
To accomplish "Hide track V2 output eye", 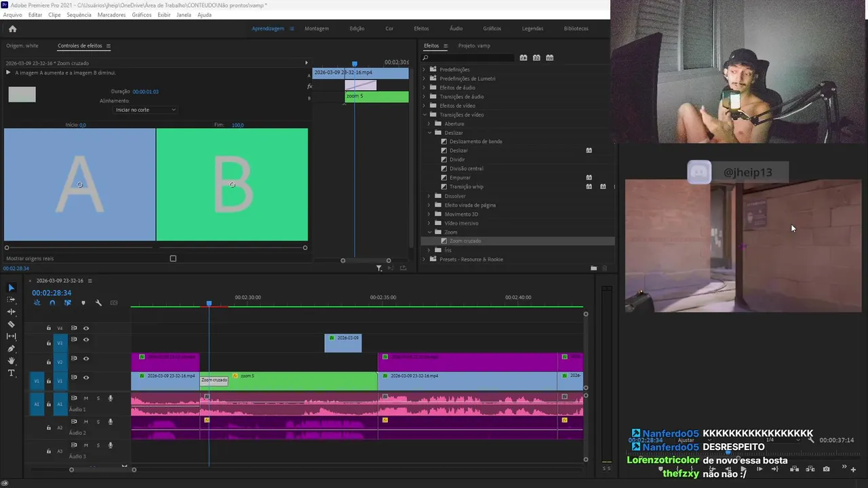I will pyautogui.click(x=86, y=359).
